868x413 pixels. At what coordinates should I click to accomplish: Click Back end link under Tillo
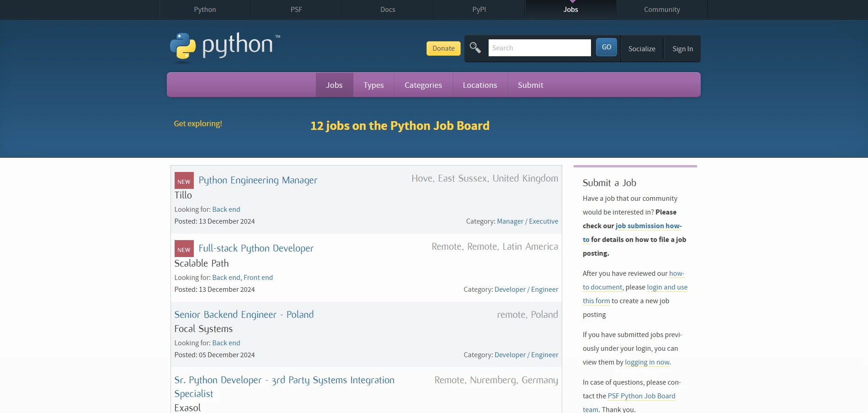click(x=226, y=209)
